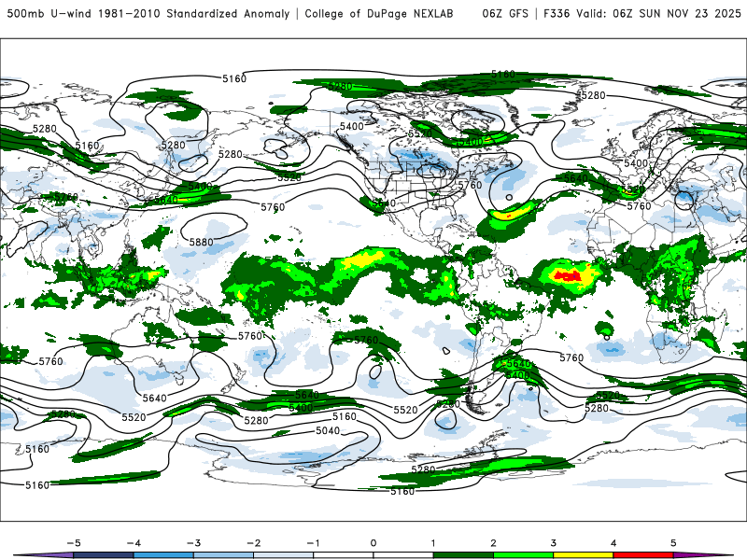Select the pale blue swatch between -2 and -1
The image size is (747, 560).
284,555
